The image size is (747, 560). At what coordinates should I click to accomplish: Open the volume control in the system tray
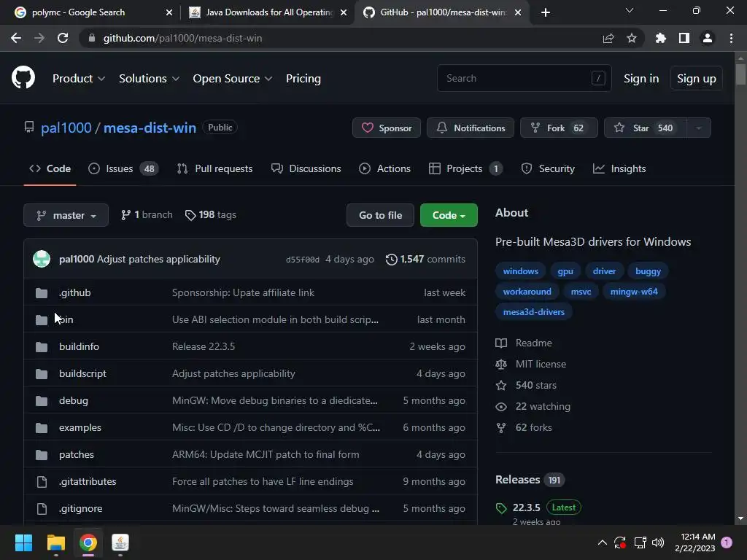pyautogui.click(x=658, y=542)
